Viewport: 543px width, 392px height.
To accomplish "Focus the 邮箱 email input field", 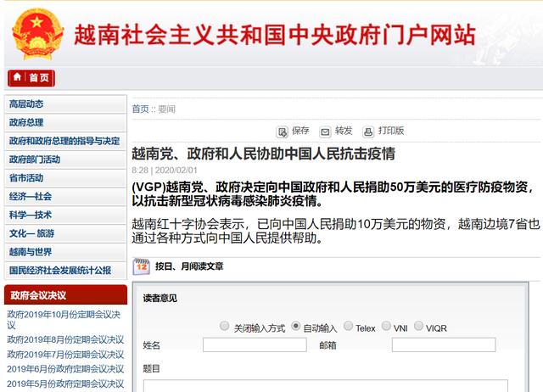I will tap(444, 344).
